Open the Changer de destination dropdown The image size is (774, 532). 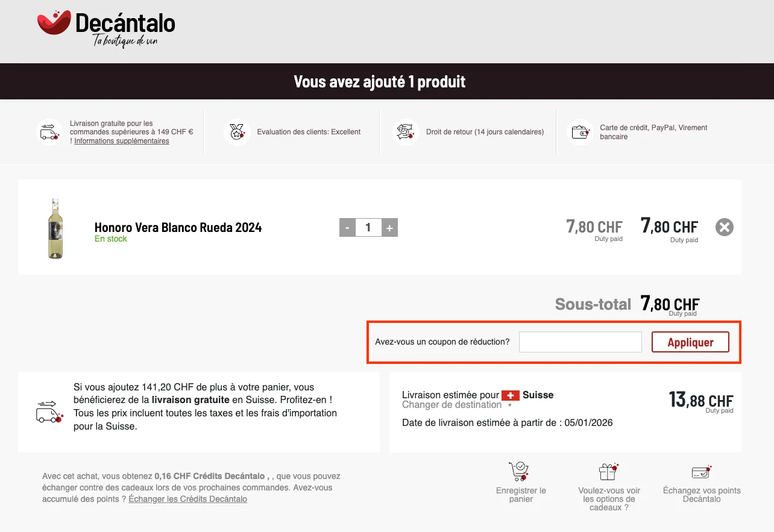coord(451,405)
